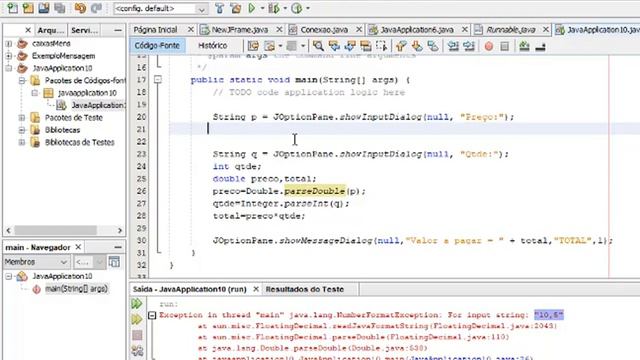Click Shift Line Right icon
Viewport: 640px width, 360px height.
pos(469,46)
